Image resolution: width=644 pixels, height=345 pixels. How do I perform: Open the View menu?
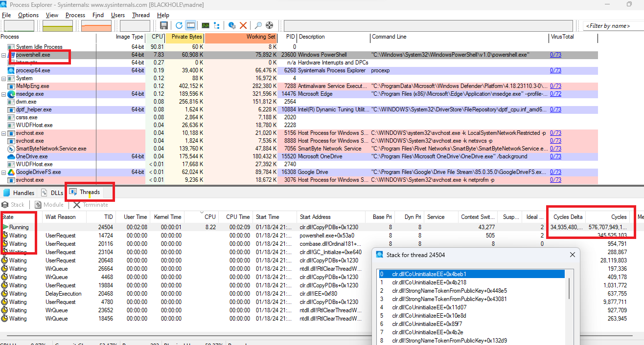point(52,15)
